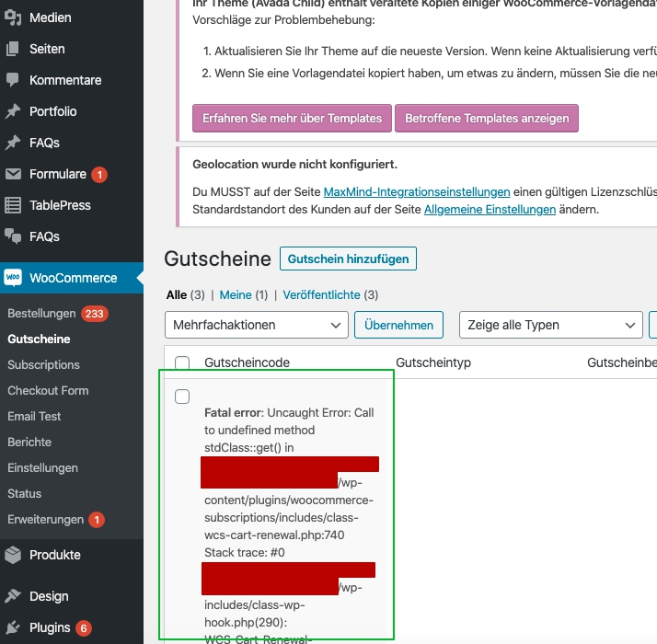Image resolution: width=657 pixels, height=644 pixels.
Task: Open Kommentare in the sidebar menu
Action: 65,80
